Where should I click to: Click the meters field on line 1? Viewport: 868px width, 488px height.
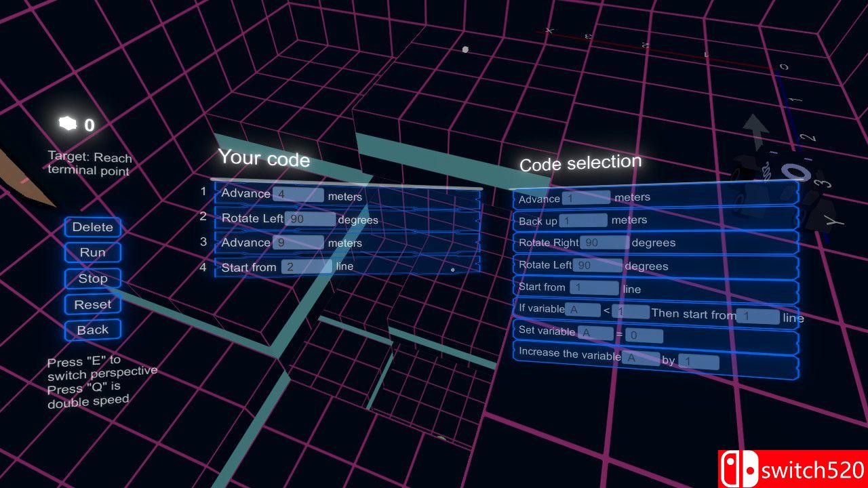[298, 195]
